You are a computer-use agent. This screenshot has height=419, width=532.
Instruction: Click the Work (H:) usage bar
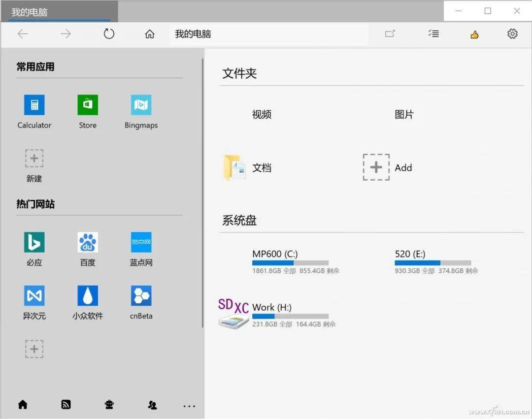(x=290, y=316)
